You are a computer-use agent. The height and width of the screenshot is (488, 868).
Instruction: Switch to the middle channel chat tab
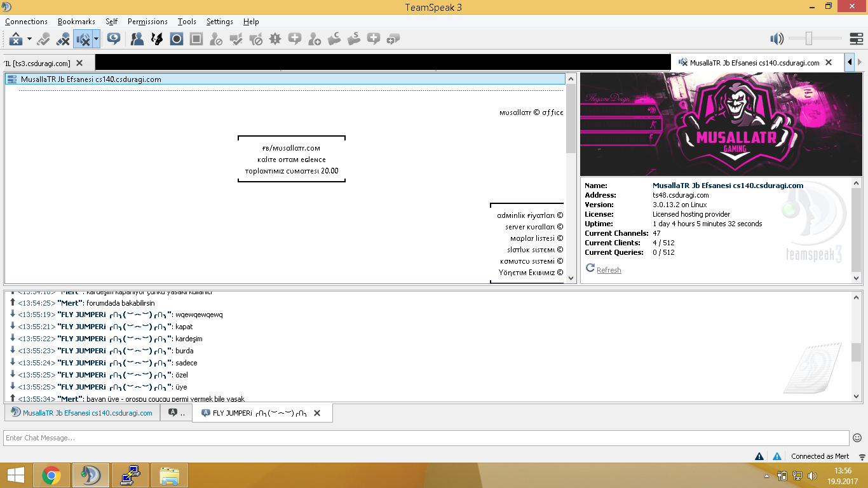(176, 413)
